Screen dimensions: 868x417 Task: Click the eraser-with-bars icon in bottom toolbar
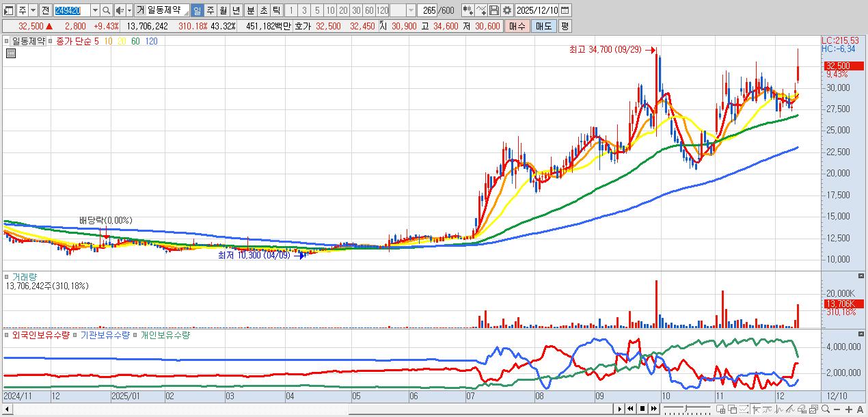click(802, 409)
